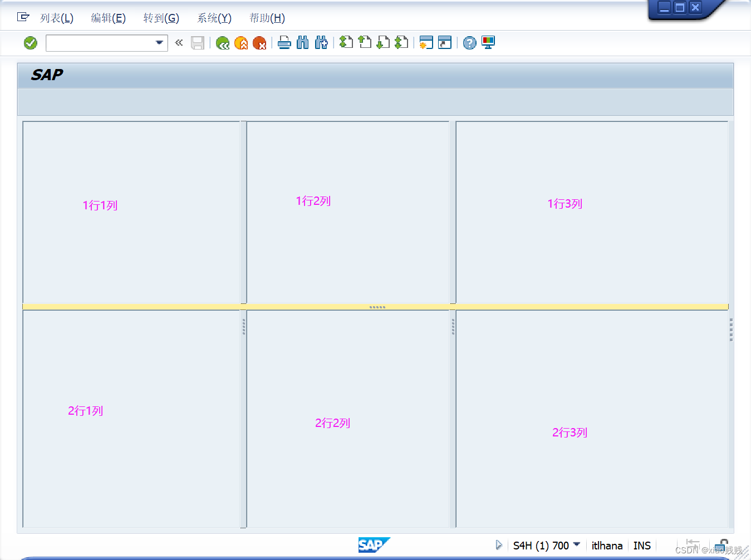The image size is (751, 560).
Task: Open Help via question mark icon
Action: (x=470, y=43)
